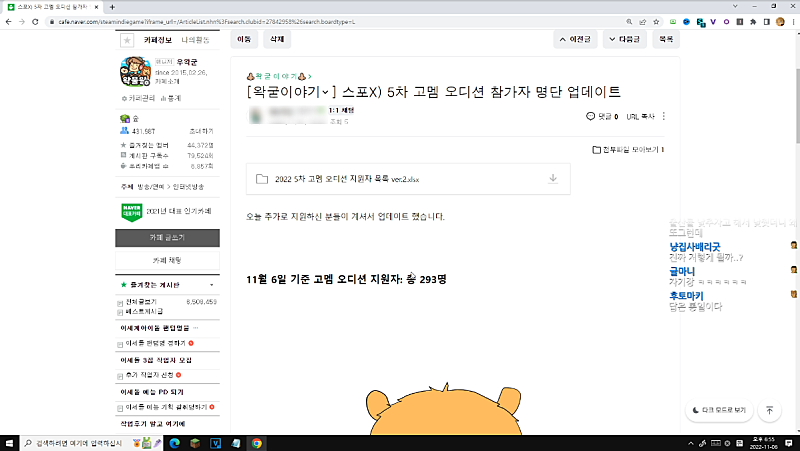Switch to the 나의활동 tab
800x451 pixels.
pos(195,40)
